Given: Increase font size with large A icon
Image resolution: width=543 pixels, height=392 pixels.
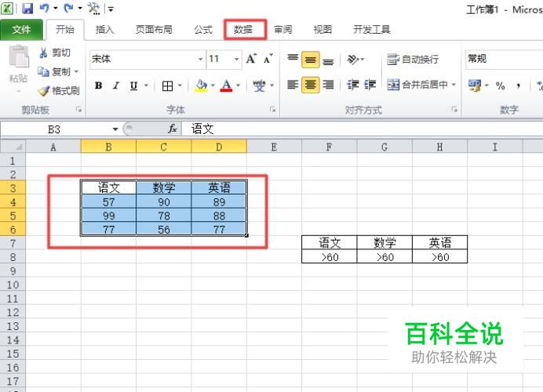Looking at the screenshot, I should click(x=251, y=59).
